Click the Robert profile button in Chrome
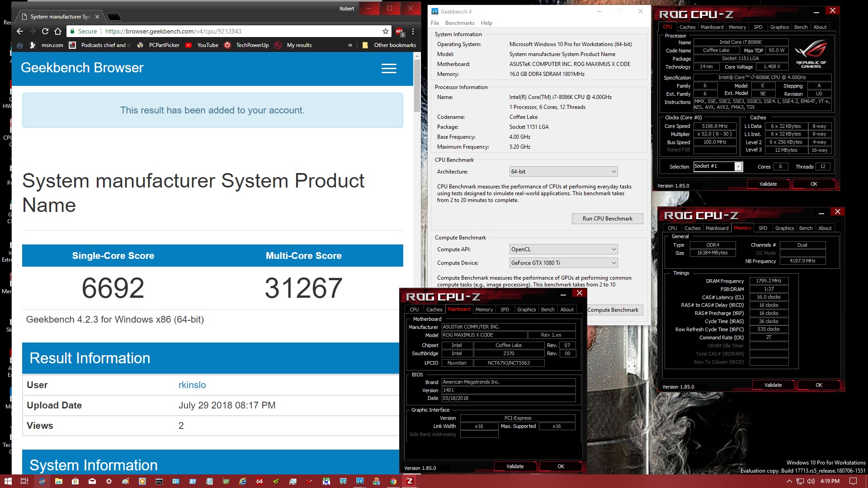The image size is (868, 488). click(347, 9)
